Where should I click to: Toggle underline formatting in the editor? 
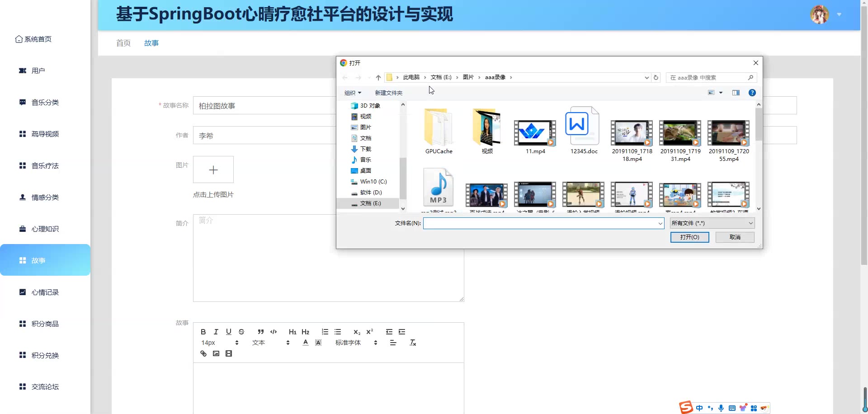229,332
